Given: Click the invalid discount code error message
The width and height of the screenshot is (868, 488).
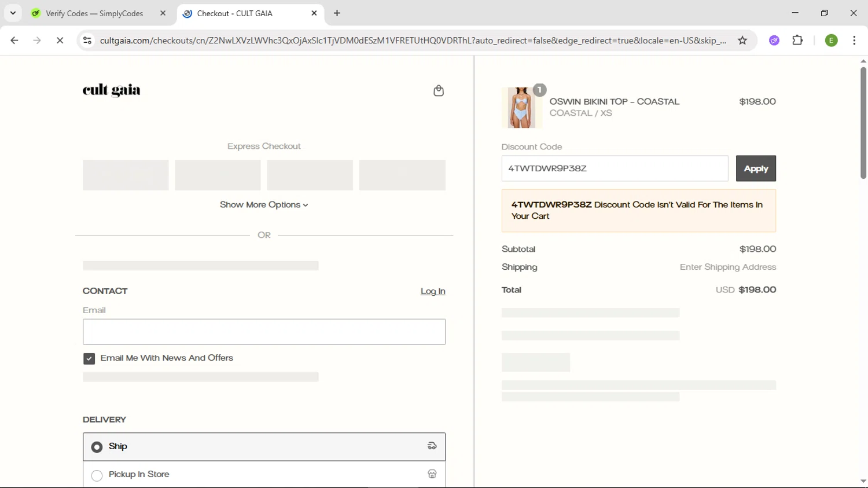Looking at the screenshot, I should (638, 211).
